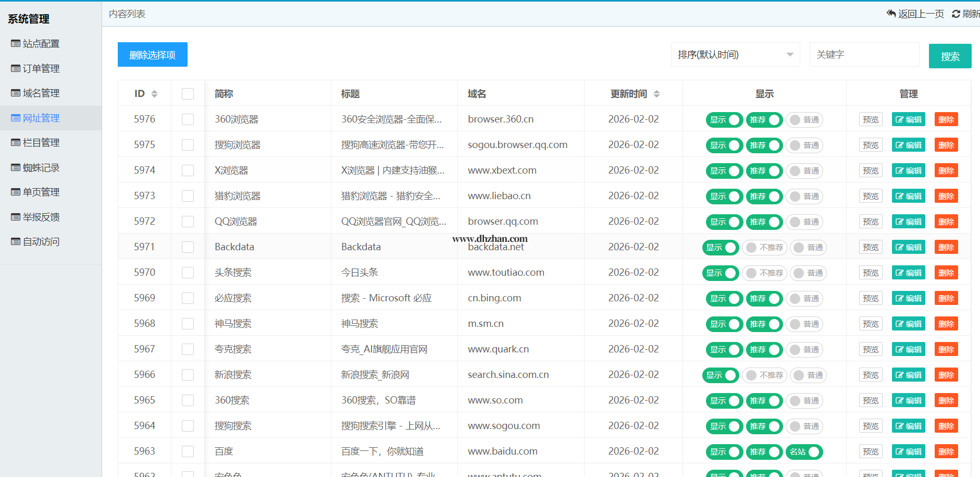This screenshot has height=477, width=980.
Task: Open 域名管理 in the sidebar menu
Action: point(41,93)
